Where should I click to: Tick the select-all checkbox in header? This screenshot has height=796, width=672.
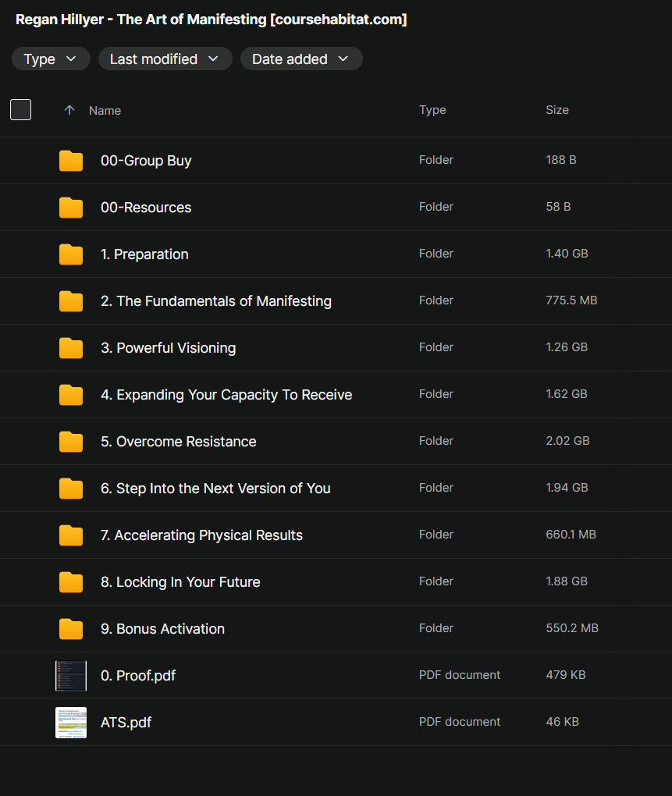coord(21,110)
